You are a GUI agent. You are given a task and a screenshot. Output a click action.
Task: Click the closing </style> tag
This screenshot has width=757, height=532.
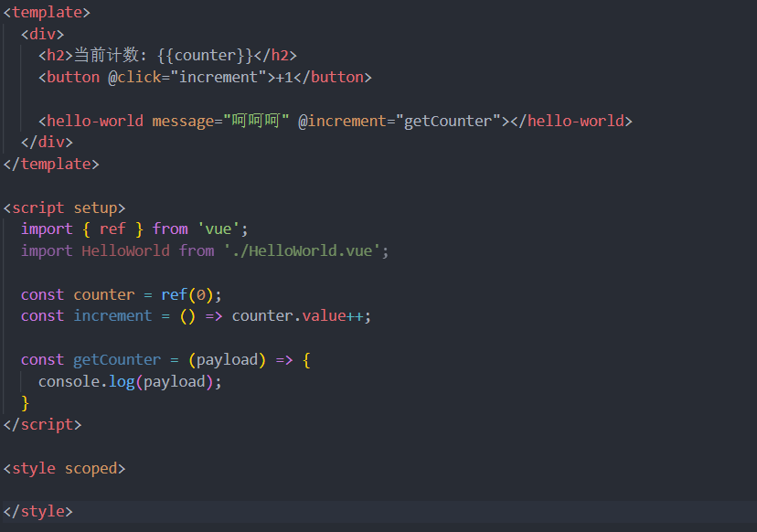[38, 512]
